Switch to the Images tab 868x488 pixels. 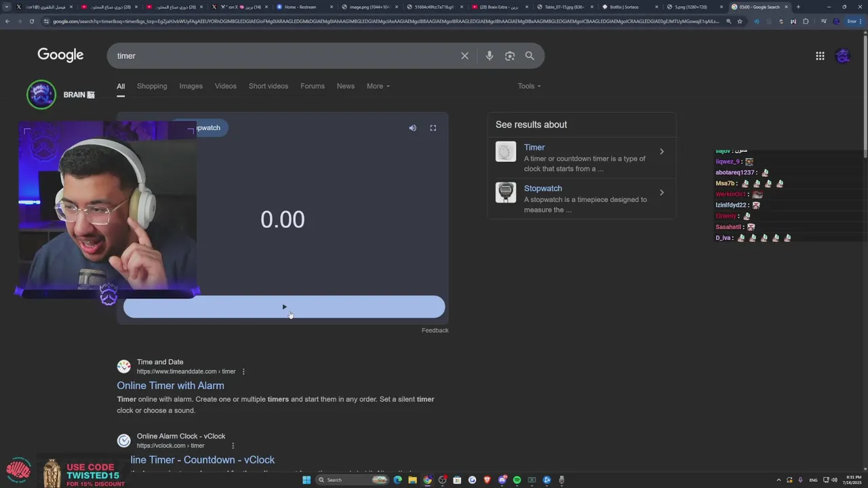click(x=191, y=86)
